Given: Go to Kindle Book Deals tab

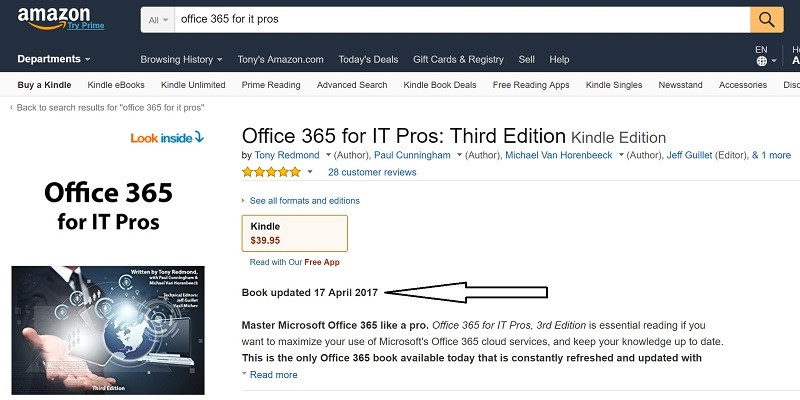Looking at the screenshot, I should 440,85.
